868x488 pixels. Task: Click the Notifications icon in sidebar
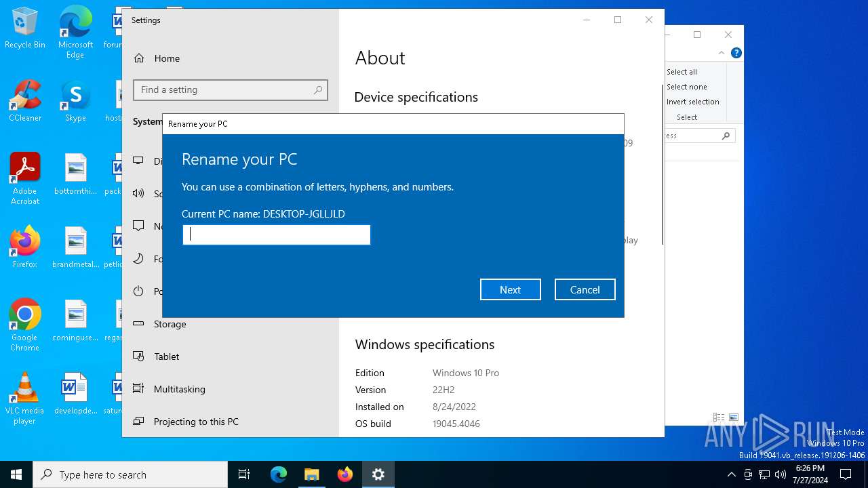tap(138, 226)
